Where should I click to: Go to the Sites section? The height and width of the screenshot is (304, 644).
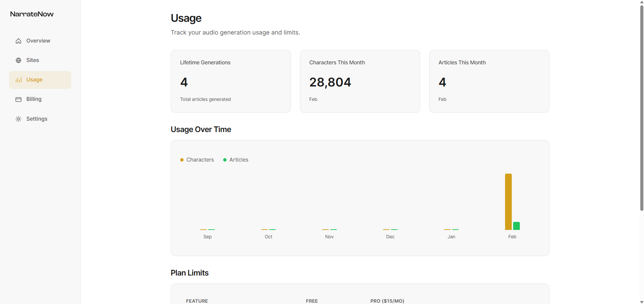point(33,60)
